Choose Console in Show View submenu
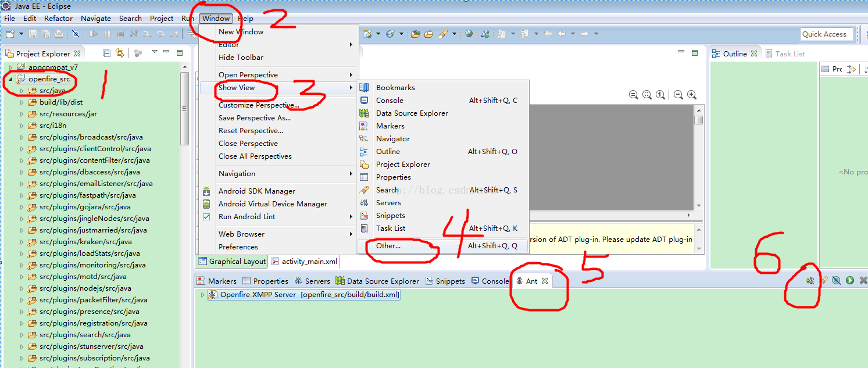This screenshot has width=868, height=368. [442, 101]
